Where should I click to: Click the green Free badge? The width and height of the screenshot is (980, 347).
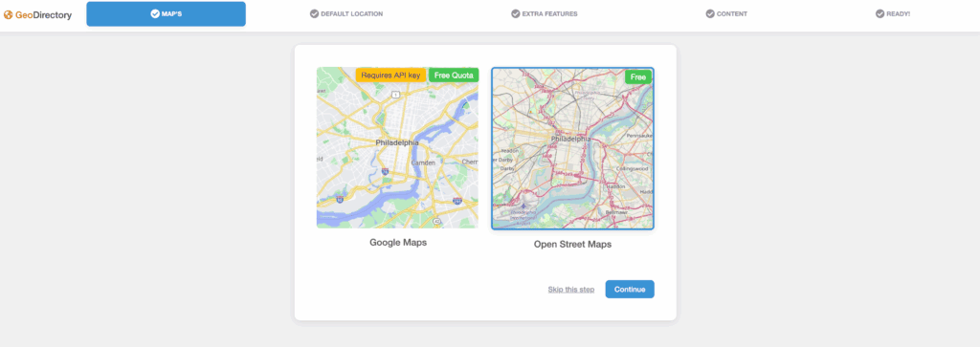[638, 76]
